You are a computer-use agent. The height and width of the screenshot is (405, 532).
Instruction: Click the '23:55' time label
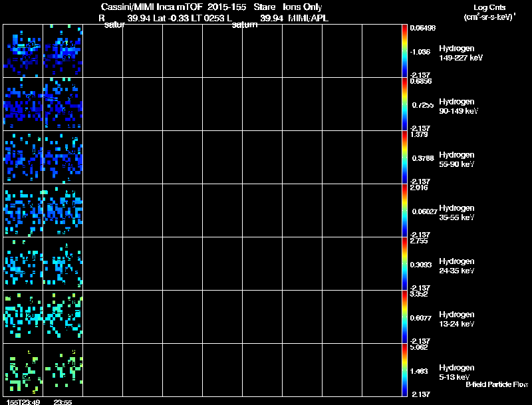pos(63,402)
